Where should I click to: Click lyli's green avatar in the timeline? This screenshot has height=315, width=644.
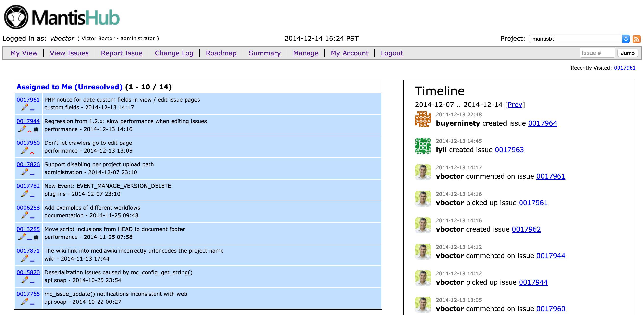[423, 146]
